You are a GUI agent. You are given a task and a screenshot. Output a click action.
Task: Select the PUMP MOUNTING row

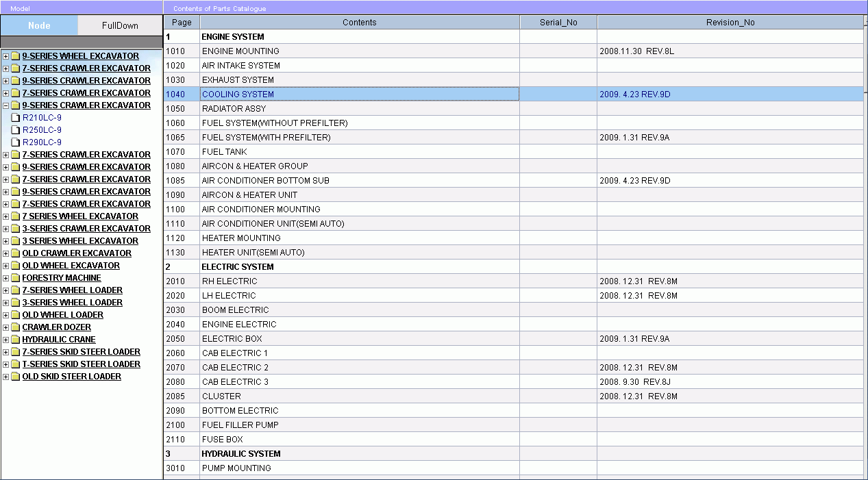(x=514, y=468)
